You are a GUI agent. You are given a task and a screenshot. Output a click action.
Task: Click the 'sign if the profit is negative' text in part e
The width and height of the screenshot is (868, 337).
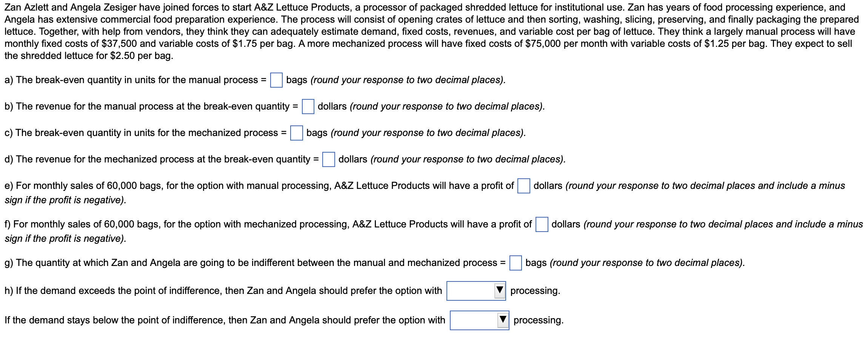[x=65, y=200]
